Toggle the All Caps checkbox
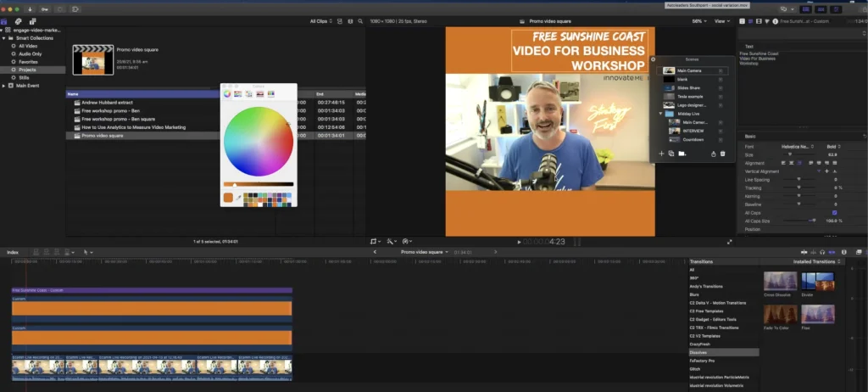 (x=834, y=213)
